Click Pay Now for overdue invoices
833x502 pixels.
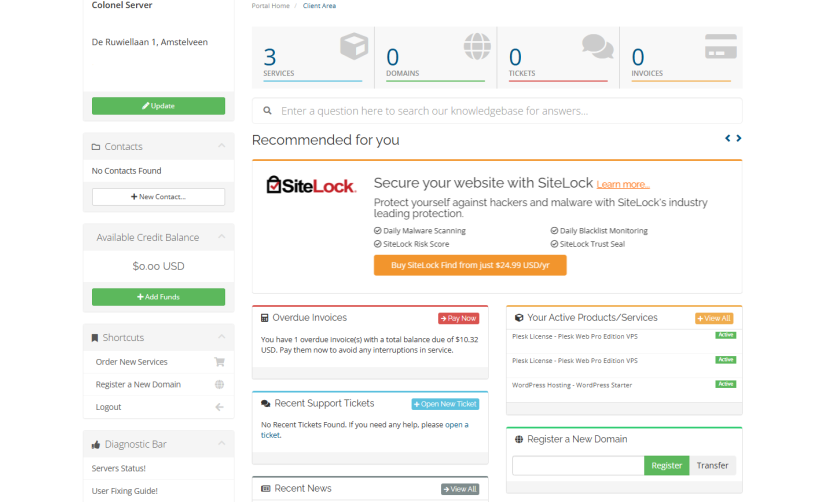tap(458, 318)
